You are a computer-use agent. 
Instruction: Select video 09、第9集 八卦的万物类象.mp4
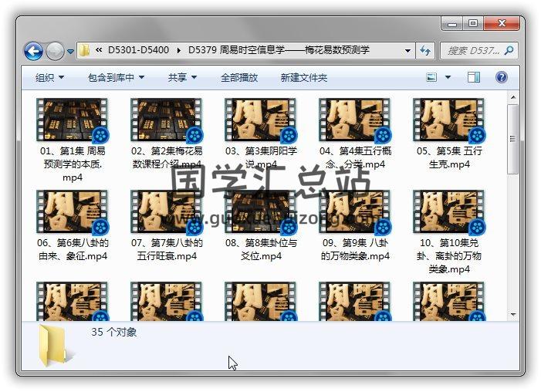[x=355, y=225]
